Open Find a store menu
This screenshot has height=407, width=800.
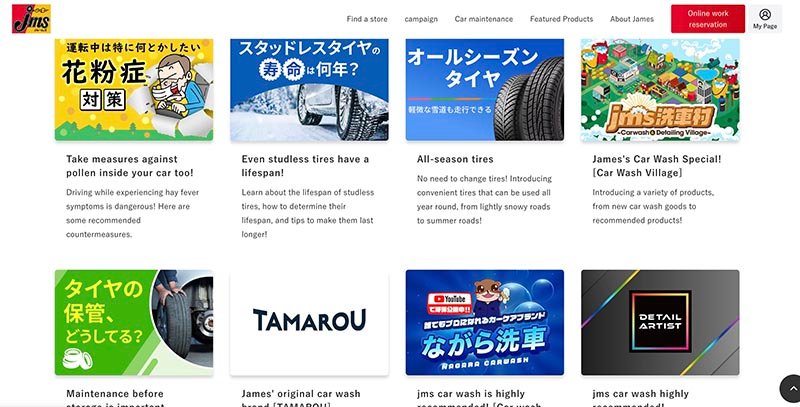pyautogui.click(x=367, y=19)
